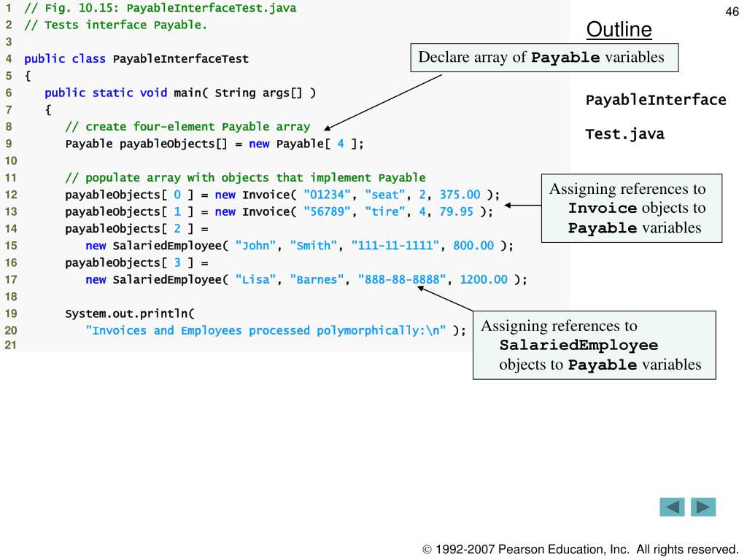This screenshot has height=560, width=747.
Task: Click the Test.java label
Action: pyautogui.click(x=624, y=134)
